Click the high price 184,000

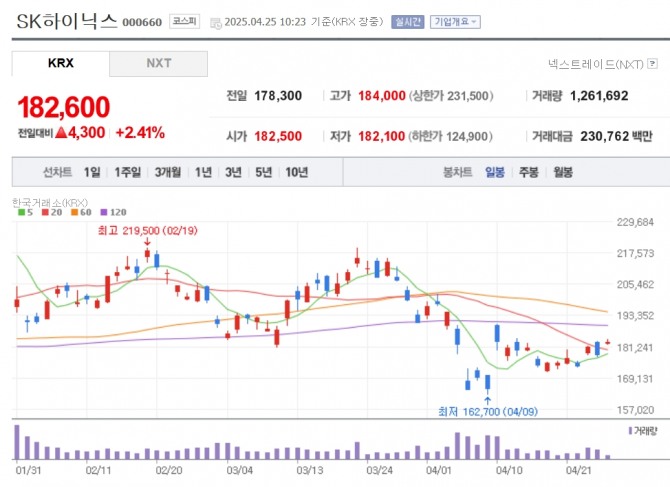point(382,96)
